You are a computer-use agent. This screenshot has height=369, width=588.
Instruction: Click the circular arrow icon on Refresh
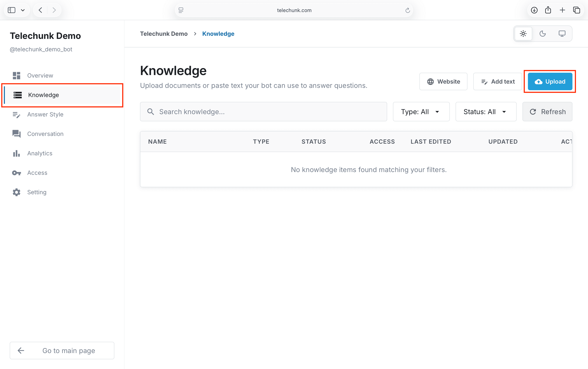[533, 112]
